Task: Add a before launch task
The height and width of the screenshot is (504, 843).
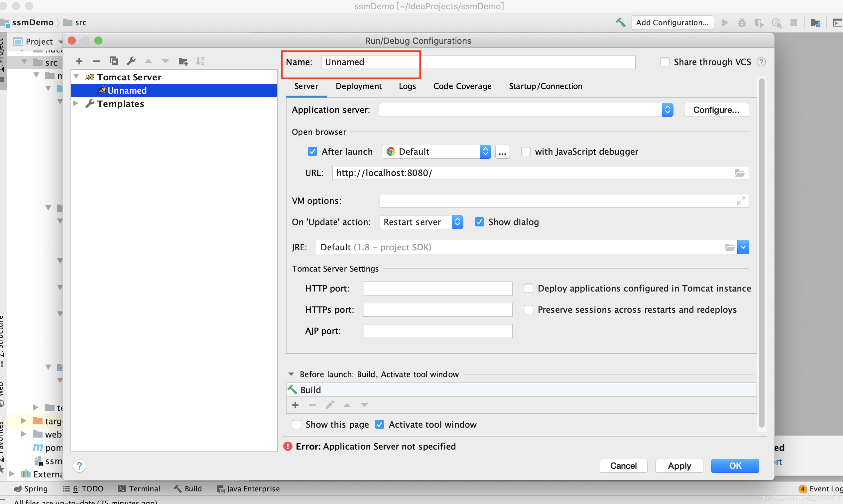Action: pyautogui.click(x=295, y=405)
